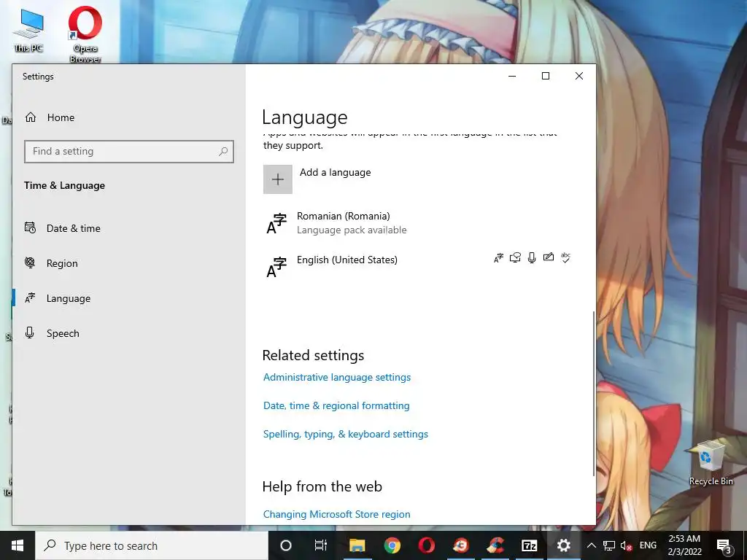Open the Windows Start menu

tap(18, 545)
